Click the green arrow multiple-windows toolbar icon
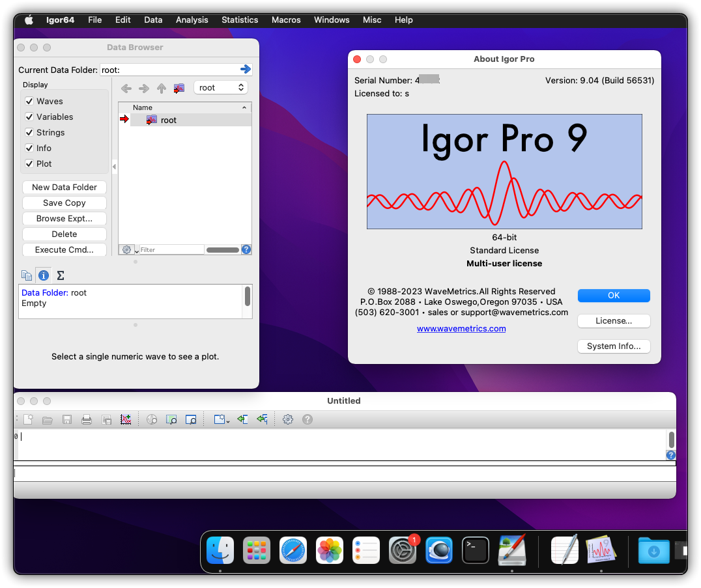The height and width of the screenshot is (588, 701). click(x=263, y=419)
